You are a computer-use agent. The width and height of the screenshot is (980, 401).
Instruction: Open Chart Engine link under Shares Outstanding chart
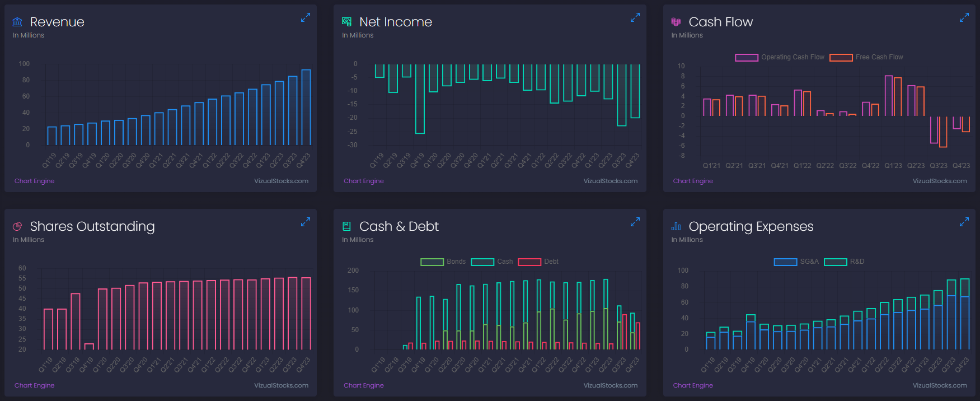(x=35, y=385)
